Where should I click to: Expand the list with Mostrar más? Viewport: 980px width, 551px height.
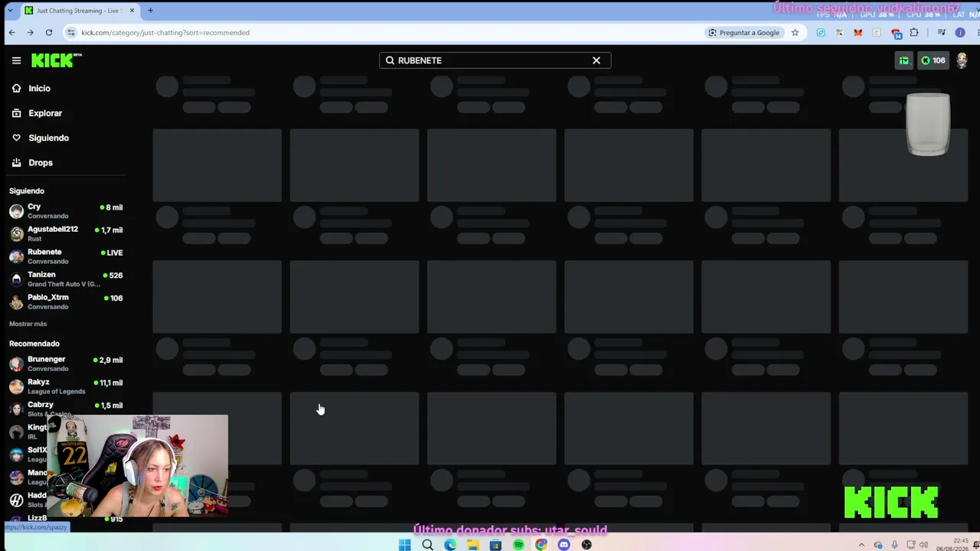28,324
